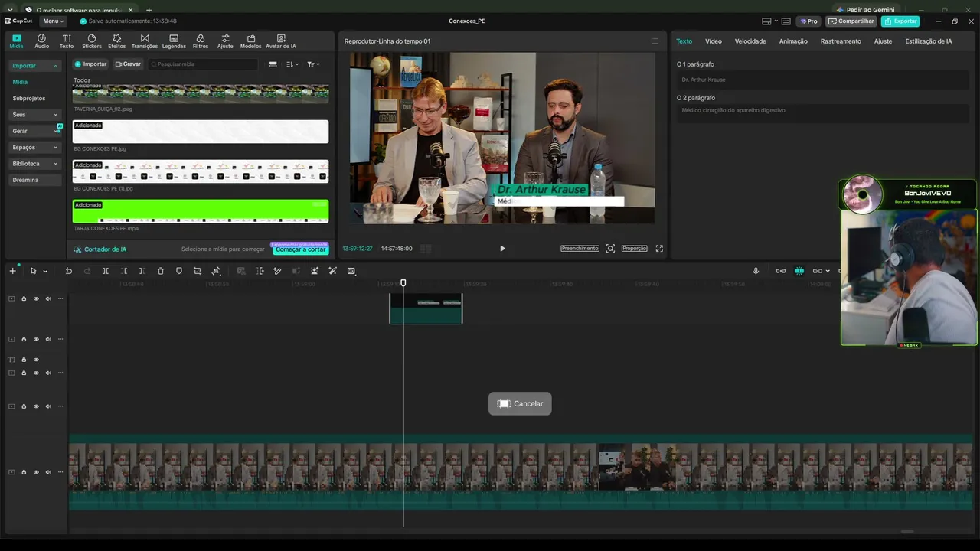
Task: Open the Texto tool panel
Action: coord(67,41)
